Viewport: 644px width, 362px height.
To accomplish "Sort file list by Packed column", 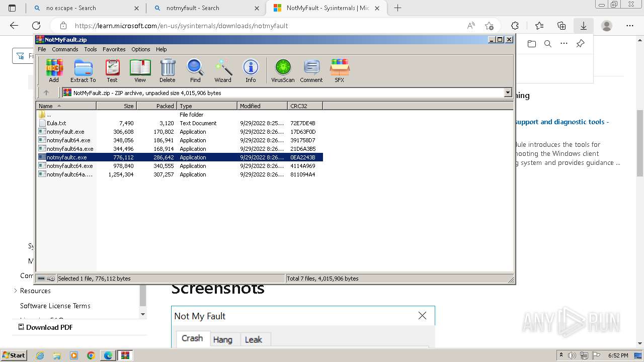I will [x=156, y=106].
